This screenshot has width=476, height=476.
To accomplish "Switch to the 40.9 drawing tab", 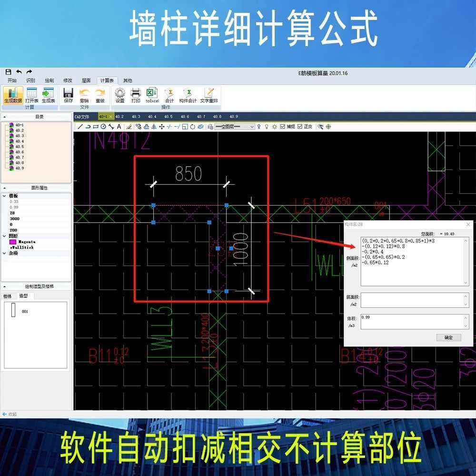I will pos(233,117).
